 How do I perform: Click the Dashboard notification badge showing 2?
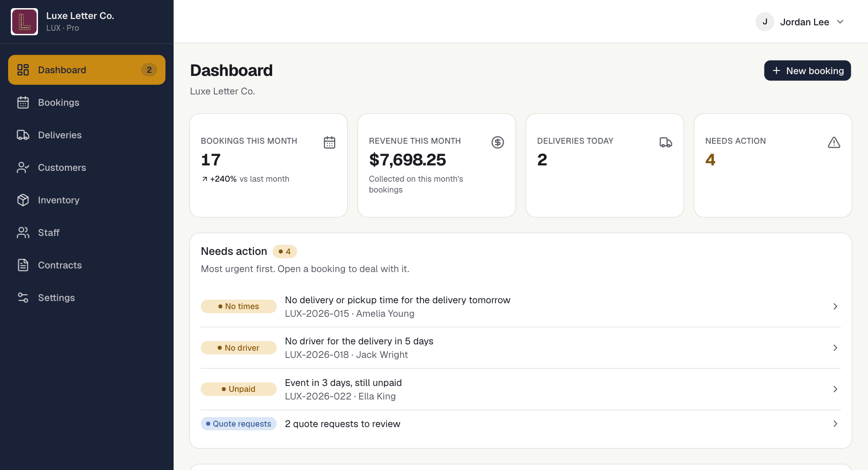149,70
